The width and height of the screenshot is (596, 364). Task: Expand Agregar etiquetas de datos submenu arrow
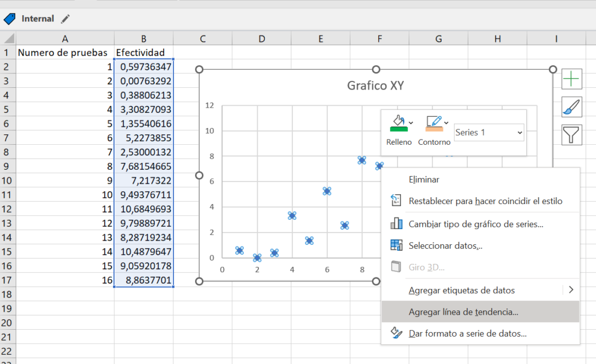(571, 290)
